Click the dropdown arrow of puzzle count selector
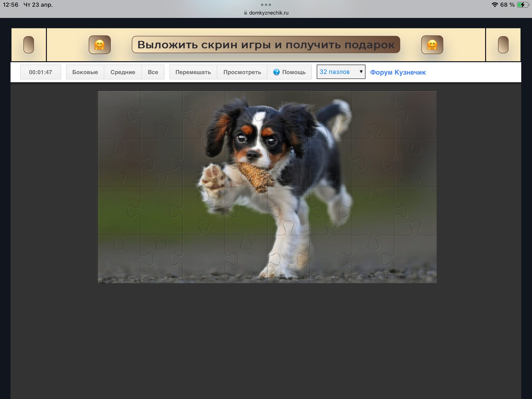The image size is (532, 399). coord(361,72)
